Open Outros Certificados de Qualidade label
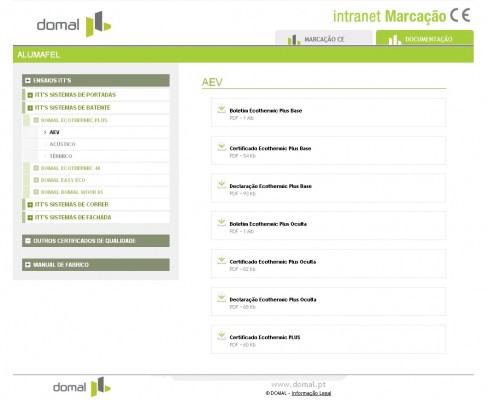Viewport: 488px width, 400px height. click(84, 241)
